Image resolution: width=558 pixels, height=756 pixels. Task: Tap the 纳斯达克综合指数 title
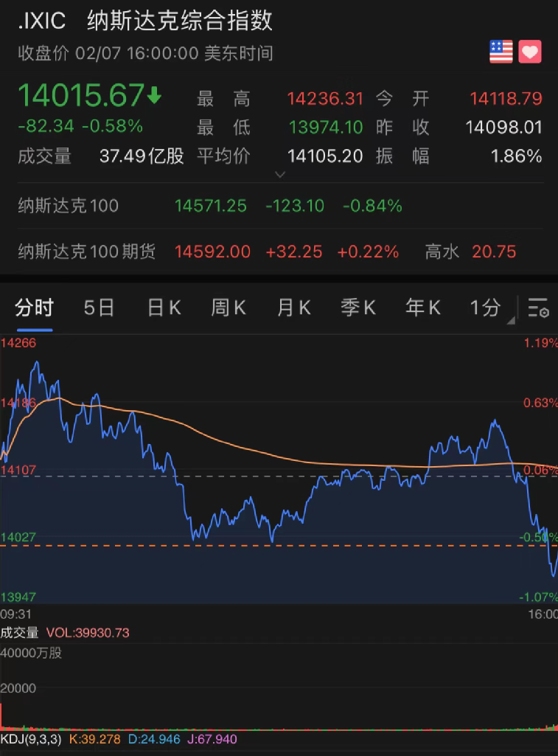(x=180, y=21)
